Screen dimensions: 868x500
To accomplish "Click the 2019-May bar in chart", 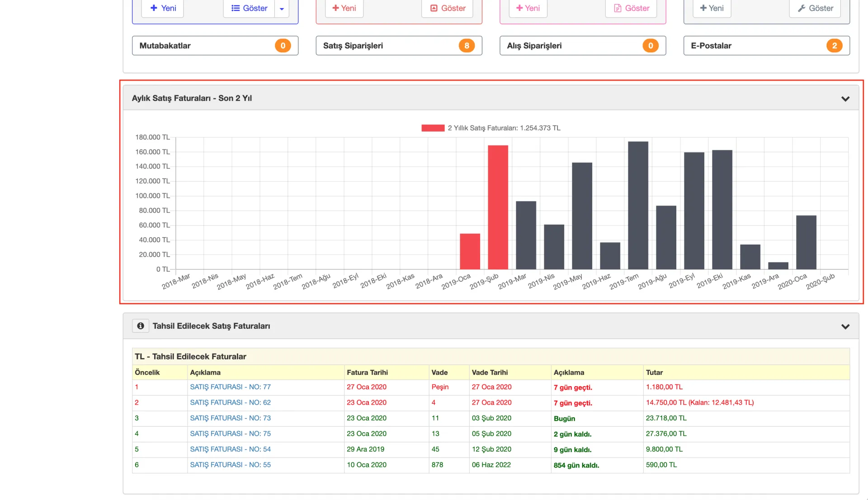I will coord(582,216).
